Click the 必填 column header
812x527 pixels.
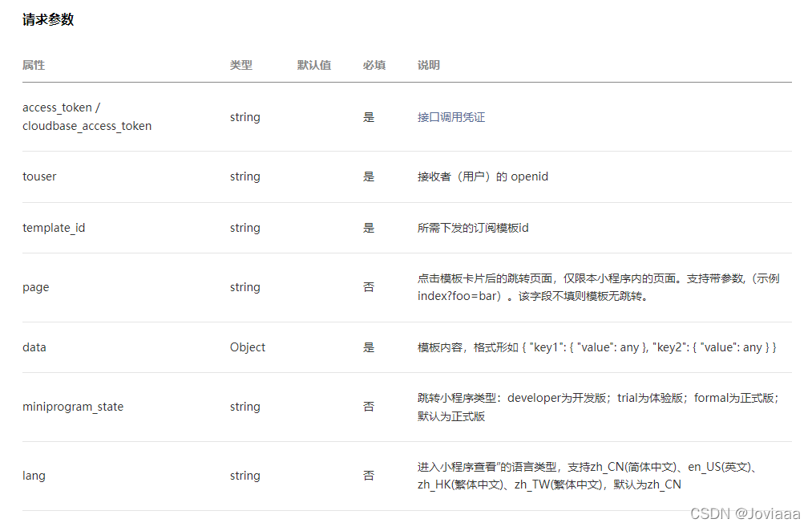[374, 65]
